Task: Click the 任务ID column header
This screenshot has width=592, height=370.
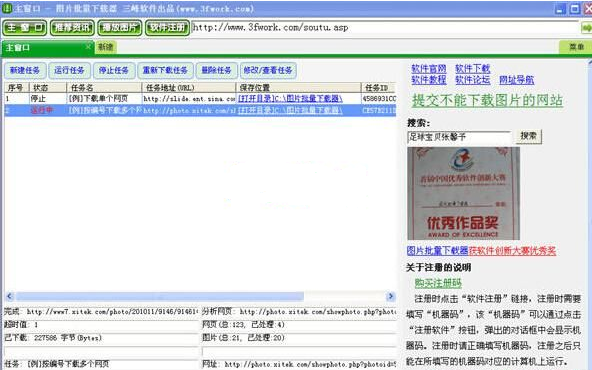Action: pos(378,88)
